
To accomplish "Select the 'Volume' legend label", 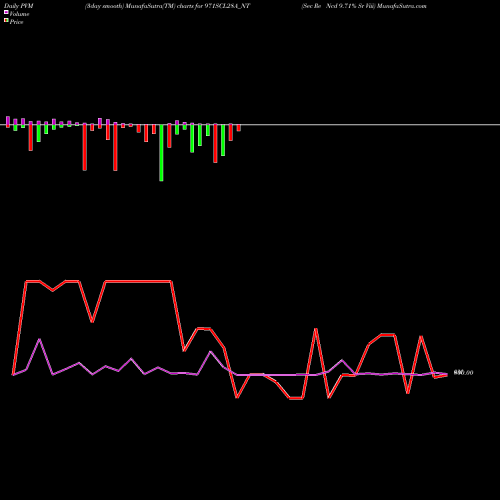I will pos(19,14).
